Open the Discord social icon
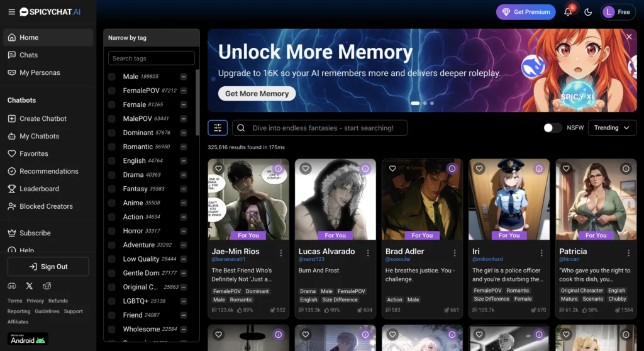Image resolution: width=644 pixels, height=351 pixels. [x=11, y=286]
